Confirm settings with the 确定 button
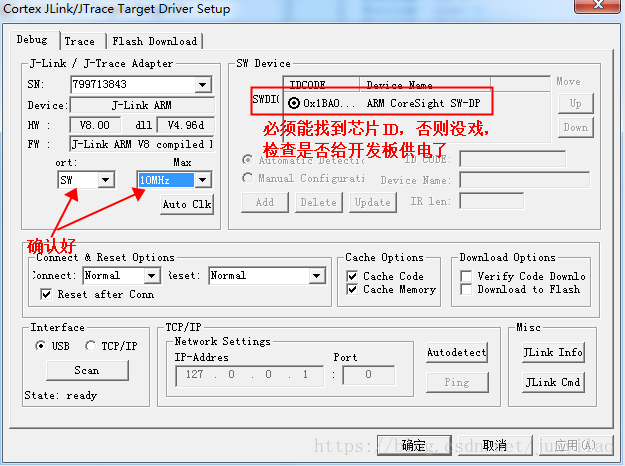Image resolution: width=625 pixels, height=466 pixels. [x=414, y=445]
